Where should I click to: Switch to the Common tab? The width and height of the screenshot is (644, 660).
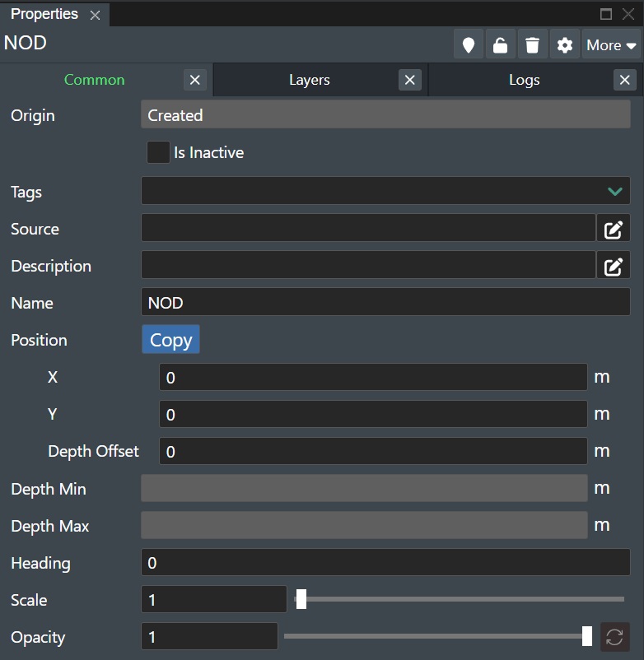(95, 80)
